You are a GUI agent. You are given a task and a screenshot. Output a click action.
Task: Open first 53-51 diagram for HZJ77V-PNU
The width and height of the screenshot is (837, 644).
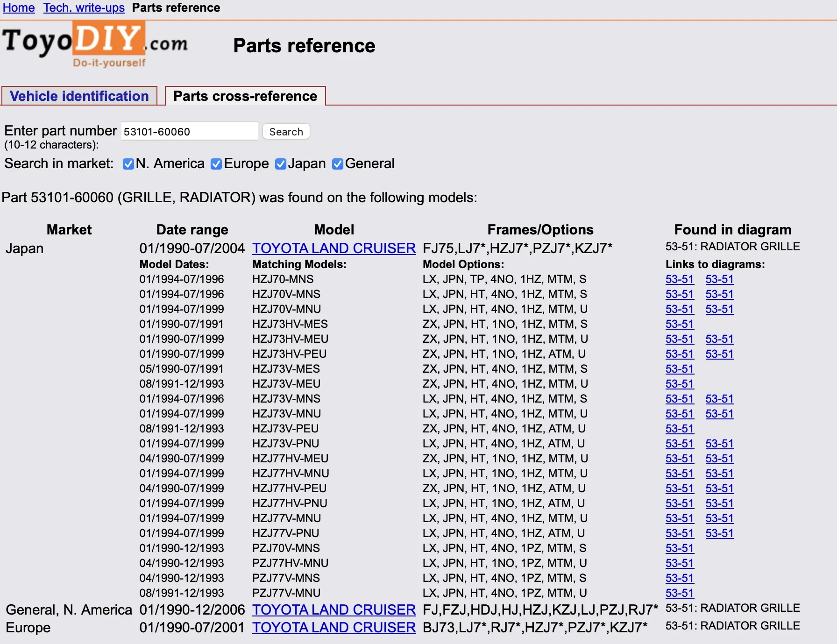tap(680, 533)
